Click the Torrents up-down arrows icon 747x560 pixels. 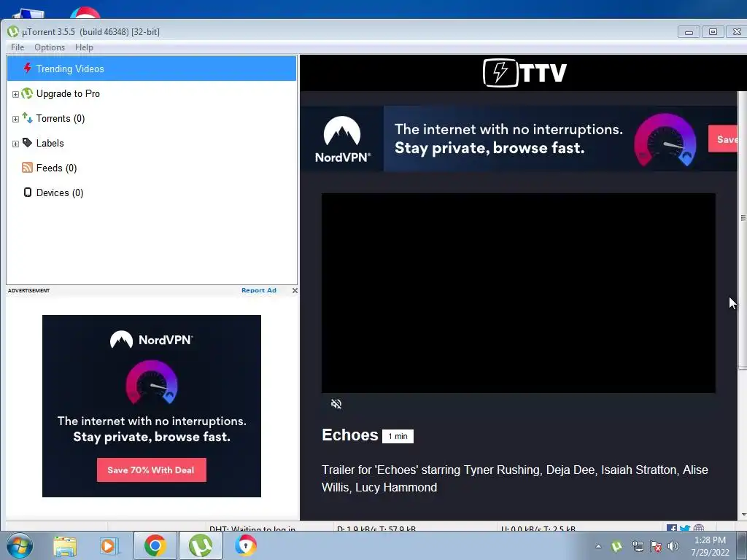click(x=28, y=118)
